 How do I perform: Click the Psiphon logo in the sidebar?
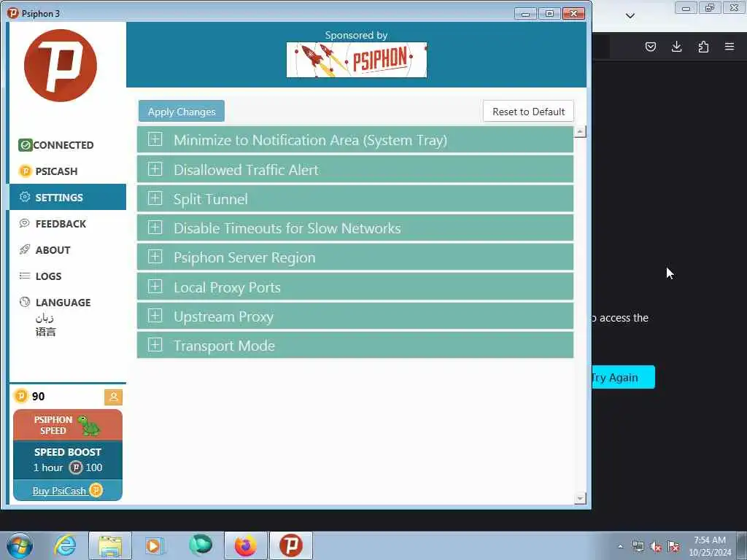click(x=61, y=66)
